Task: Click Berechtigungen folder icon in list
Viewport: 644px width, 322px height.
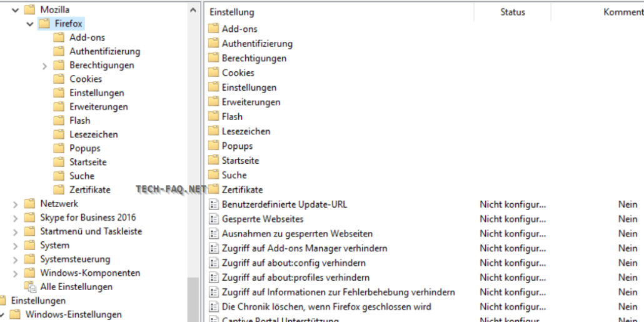Action: 214,58
